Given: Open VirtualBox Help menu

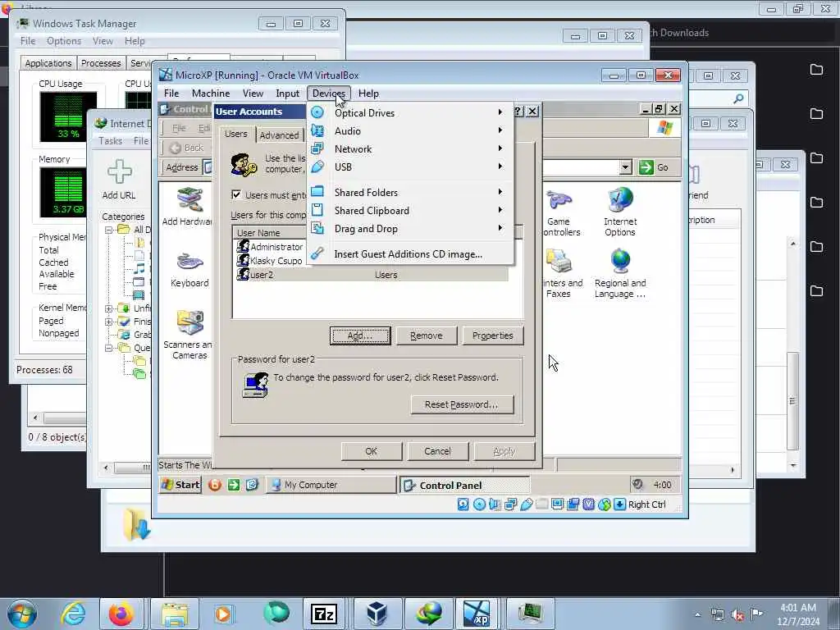Looking at the screenshot, I should [368, 94].
